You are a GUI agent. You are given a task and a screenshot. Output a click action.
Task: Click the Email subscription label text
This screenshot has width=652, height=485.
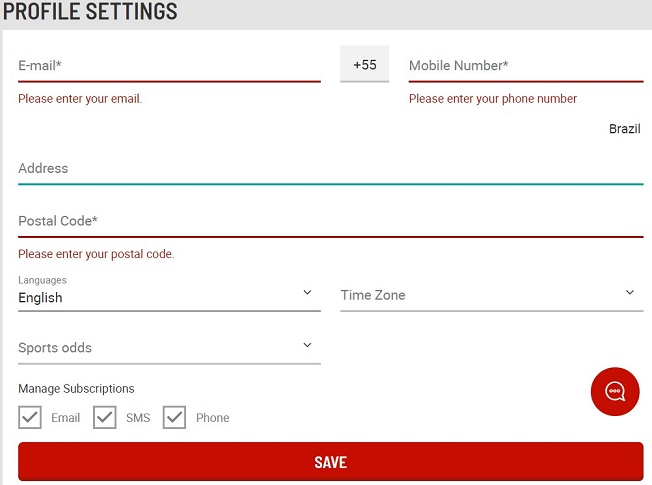(65, 418)
